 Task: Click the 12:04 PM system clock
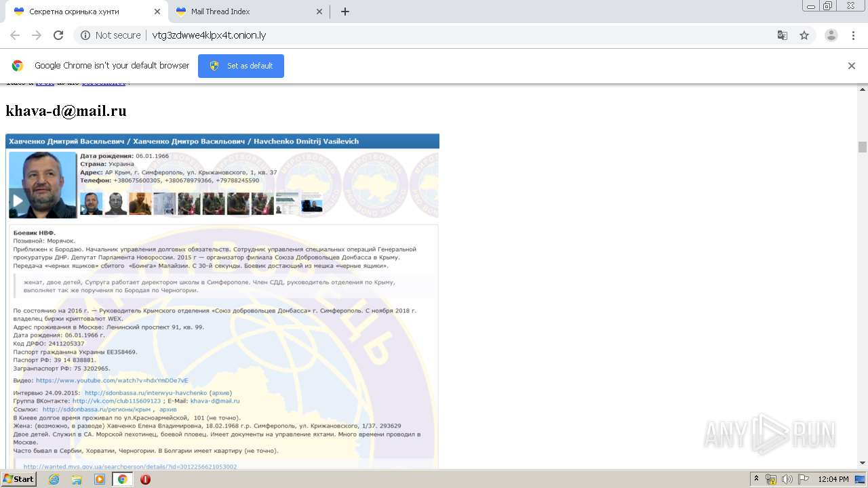pos(833,479)
